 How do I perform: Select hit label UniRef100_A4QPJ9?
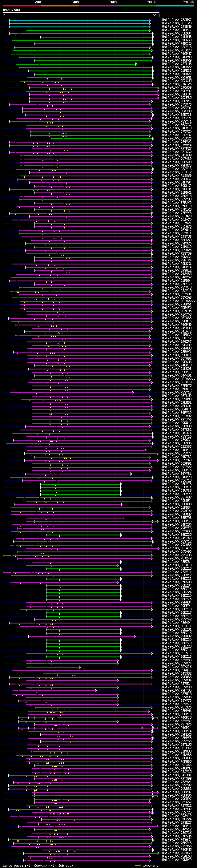point(177,450)
